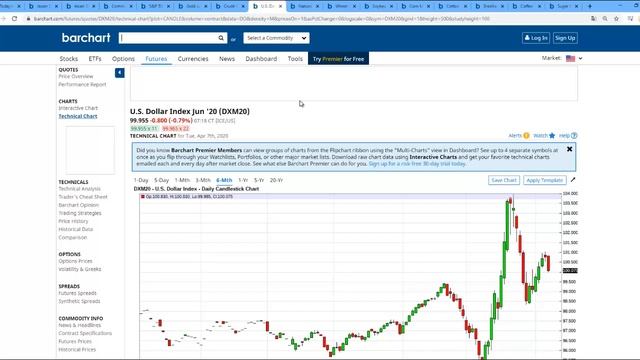Click the Log In button
The width and height of the screenshot is (640, 360).
coord(536,38)
